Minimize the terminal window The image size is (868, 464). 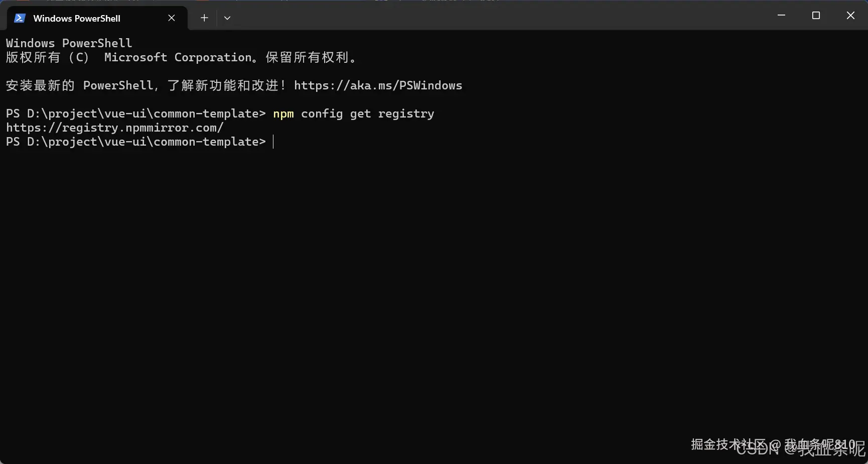(781, 16)
